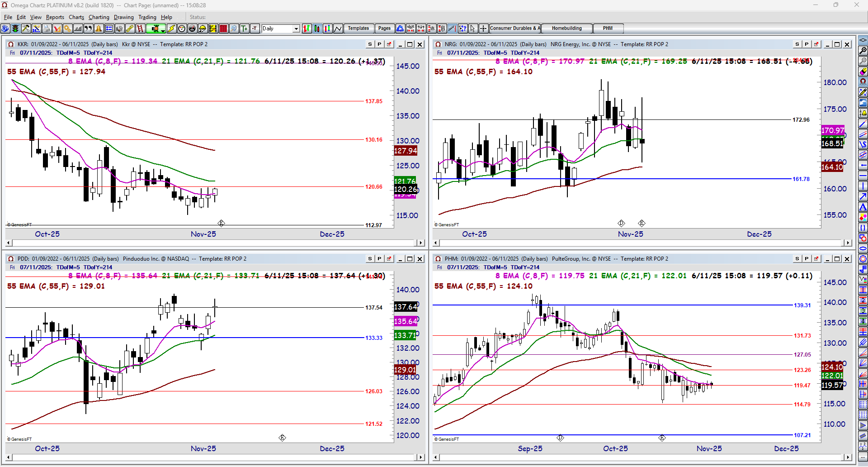Click the yellow lightning bolt icon

point(171,29)
